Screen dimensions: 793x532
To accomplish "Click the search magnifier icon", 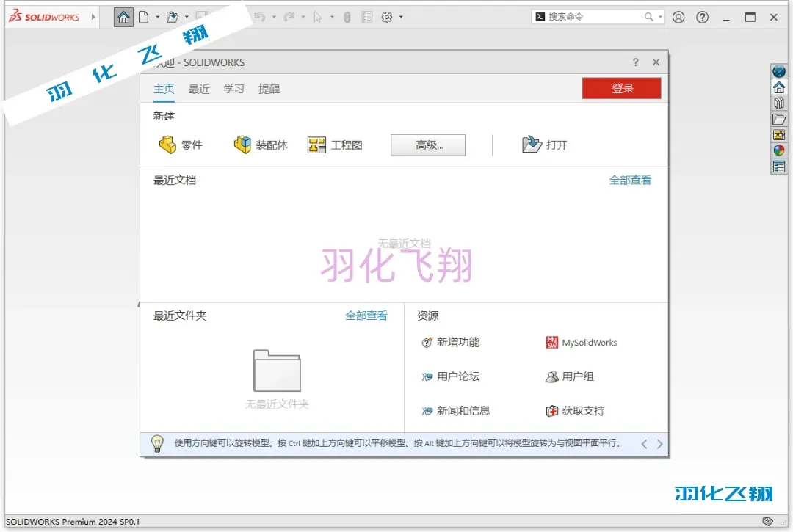I will point(649,17).
